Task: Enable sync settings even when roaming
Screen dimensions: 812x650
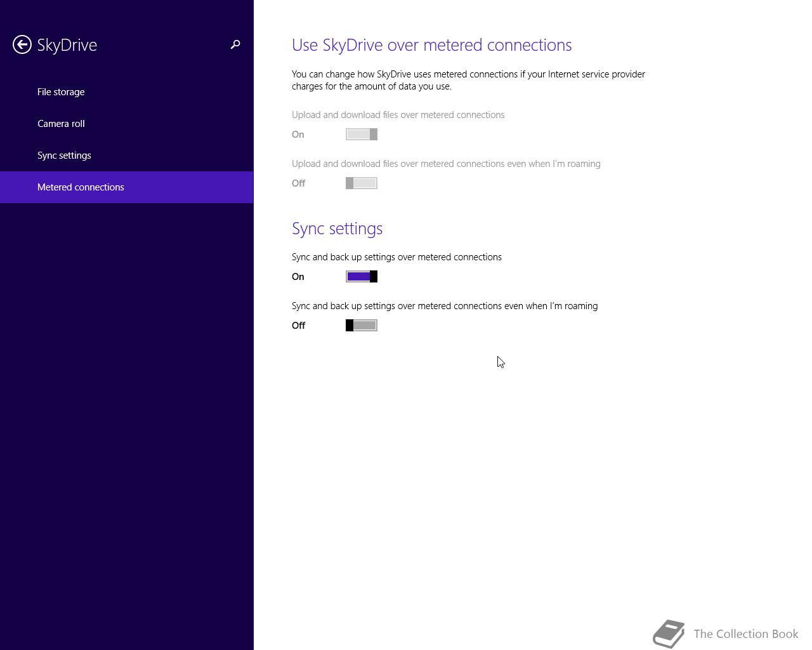Action: click(x=362, y=326)
